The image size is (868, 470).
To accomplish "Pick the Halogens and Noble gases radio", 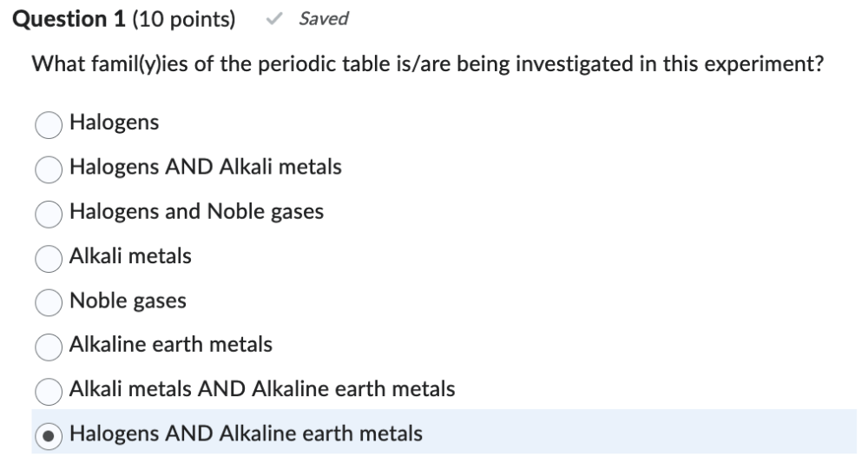I will coord(49,213).
